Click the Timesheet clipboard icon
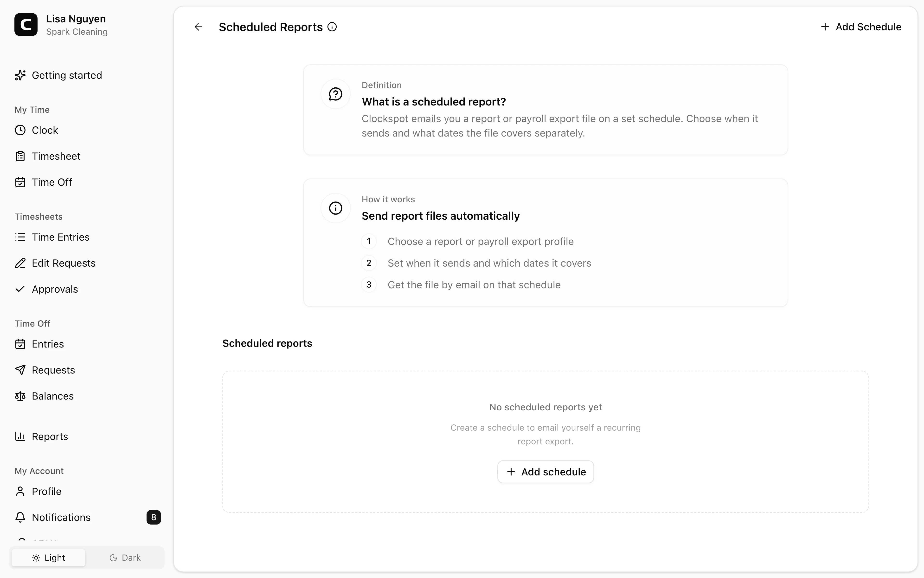The image size is (924, 578). point(20,156)
